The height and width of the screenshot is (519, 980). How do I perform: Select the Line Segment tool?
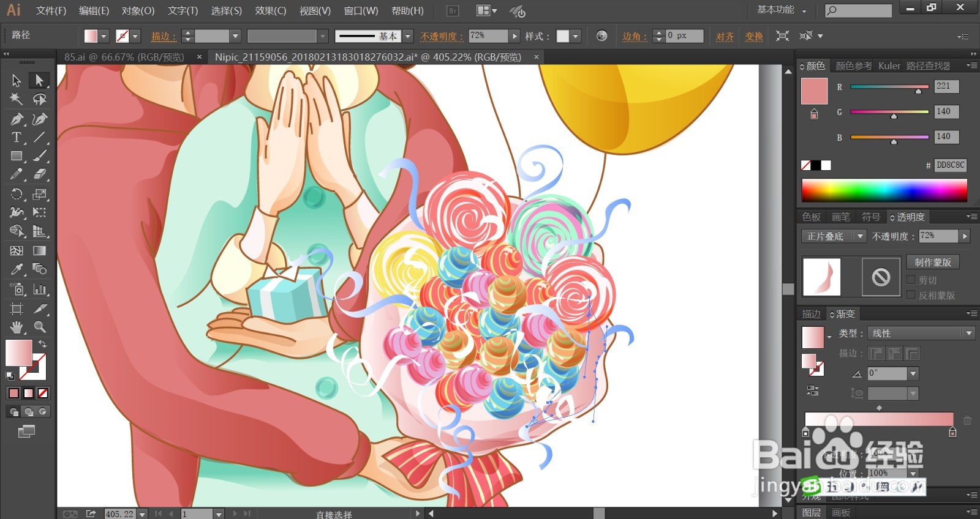[x=40, y=137]
